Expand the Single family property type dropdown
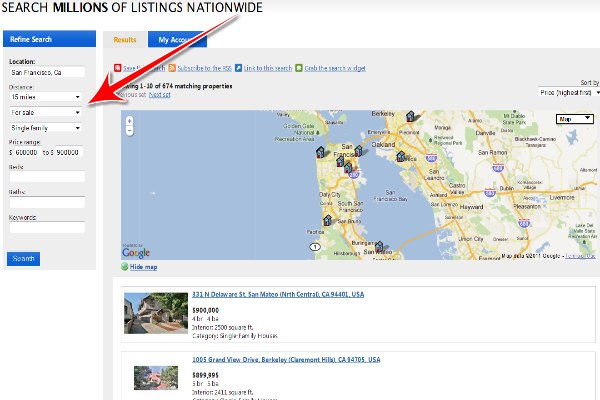The height and width of the screenshot is (400, 600). tap(46, 128)
